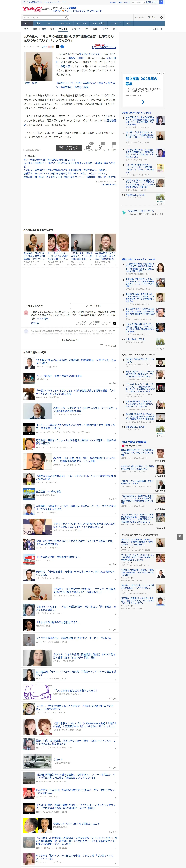Open location dropdown 横須賀市長 in search box

click(151, 2)
